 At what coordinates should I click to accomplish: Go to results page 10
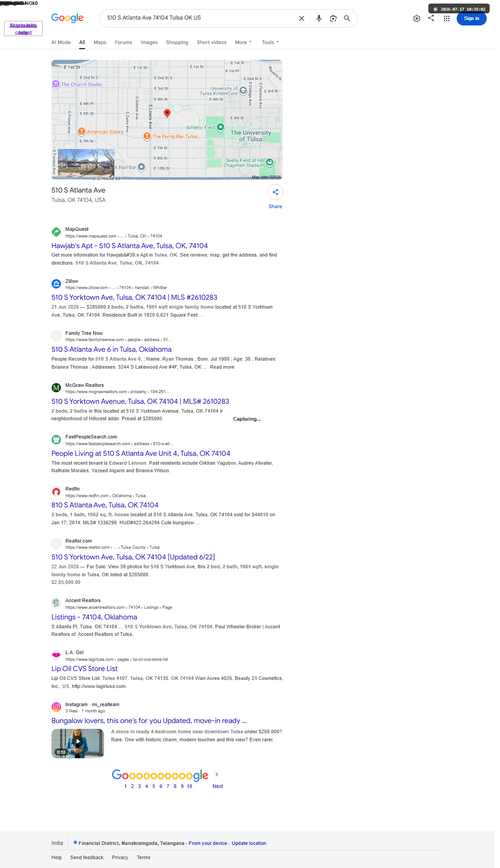[189, 786]
